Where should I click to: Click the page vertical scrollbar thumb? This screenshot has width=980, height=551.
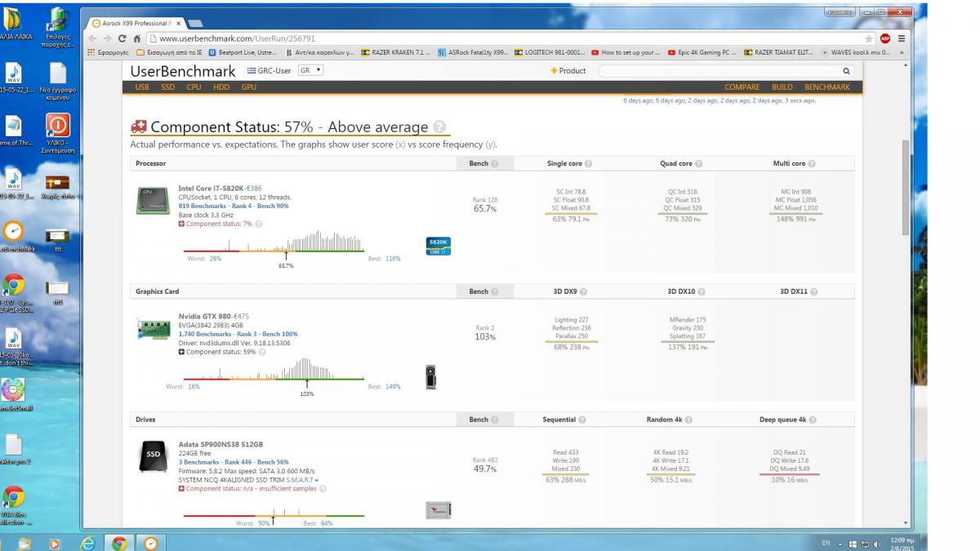[906, 188]
